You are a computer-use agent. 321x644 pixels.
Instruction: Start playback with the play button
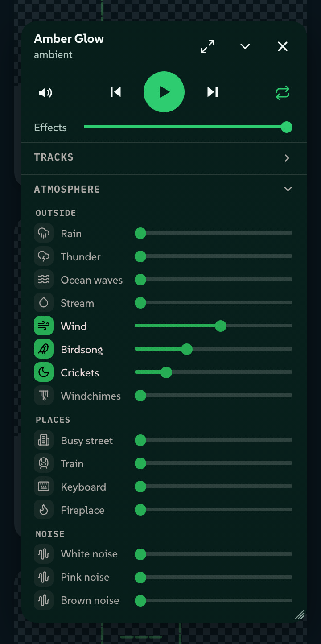pyautogui.click(x=164, y=92)
